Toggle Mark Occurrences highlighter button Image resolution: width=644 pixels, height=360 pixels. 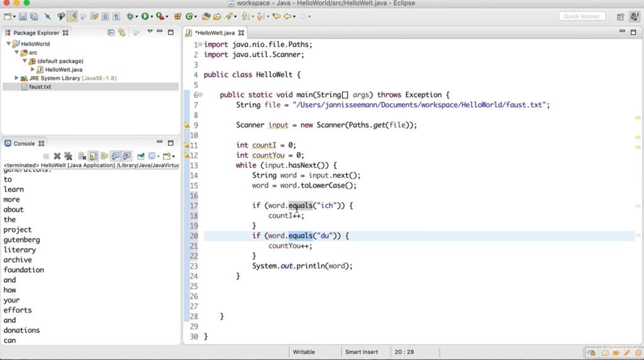[x=72, y=16]
